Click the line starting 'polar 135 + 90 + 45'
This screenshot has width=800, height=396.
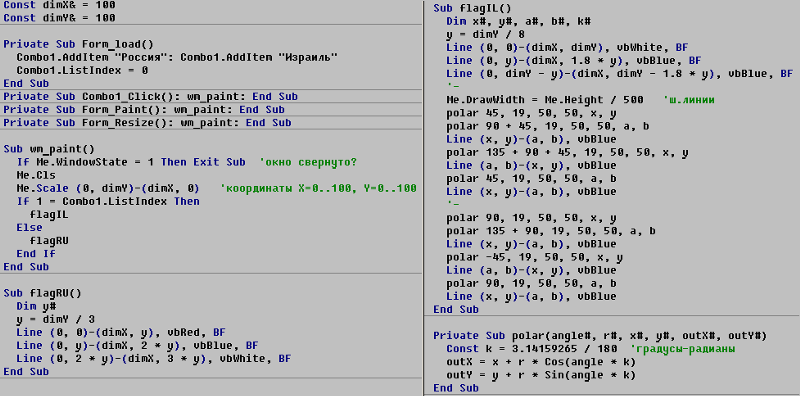(x=567, y=153)
